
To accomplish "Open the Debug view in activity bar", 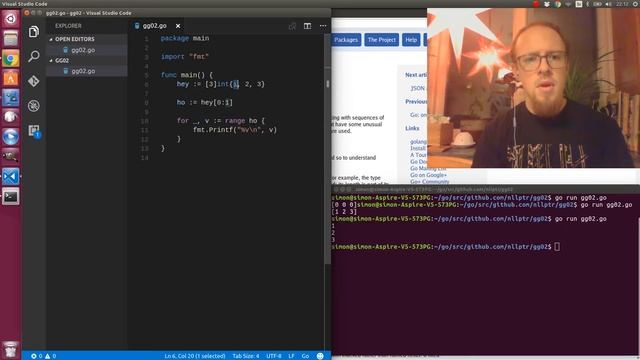I will click(34, 106).
